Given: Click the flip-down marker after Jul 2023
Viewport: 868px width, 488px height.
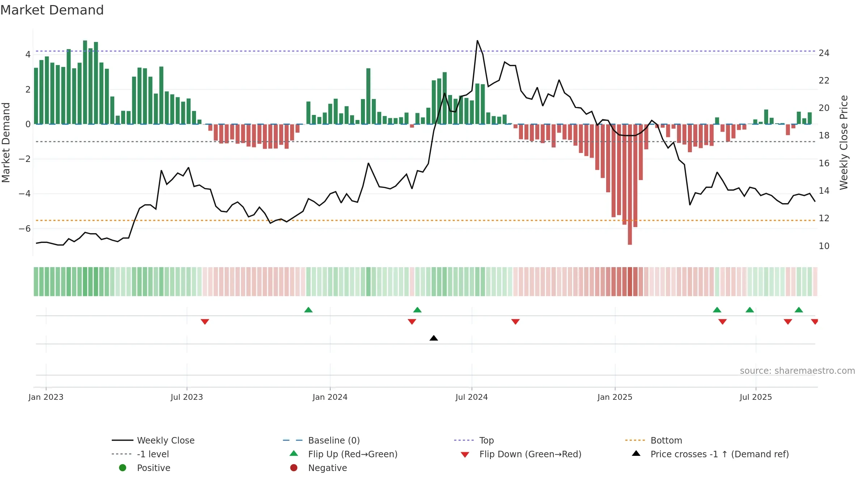Looking at the screenshot, I should click(205, 322).
